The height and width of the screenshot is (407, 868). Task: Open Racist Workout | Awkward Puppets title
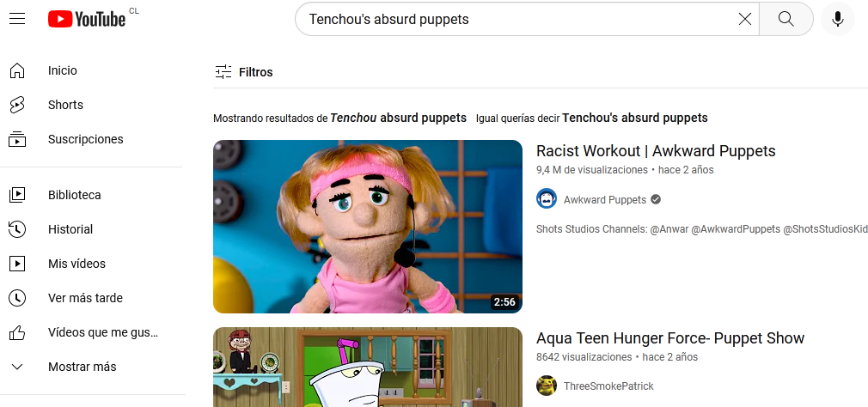pyautogui.click(x=656, y=151)
